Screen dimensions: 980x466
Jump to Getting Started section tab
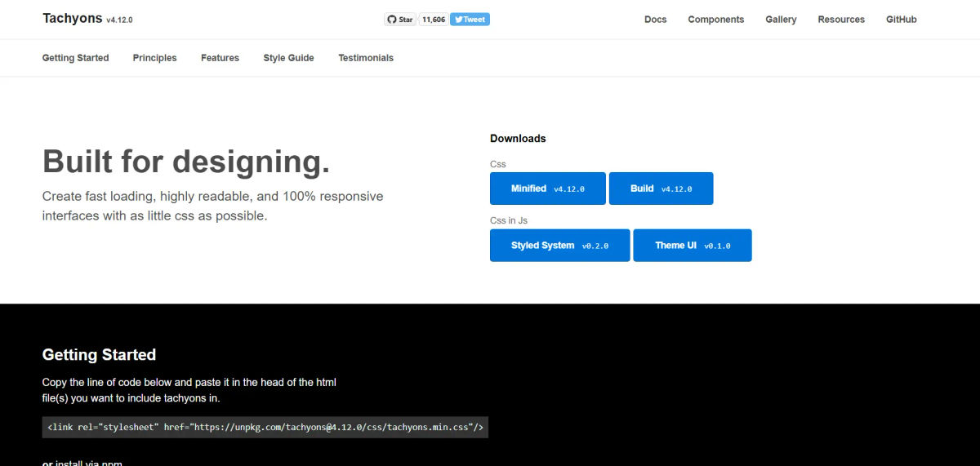pyautogui.click(x=75, y=58)
